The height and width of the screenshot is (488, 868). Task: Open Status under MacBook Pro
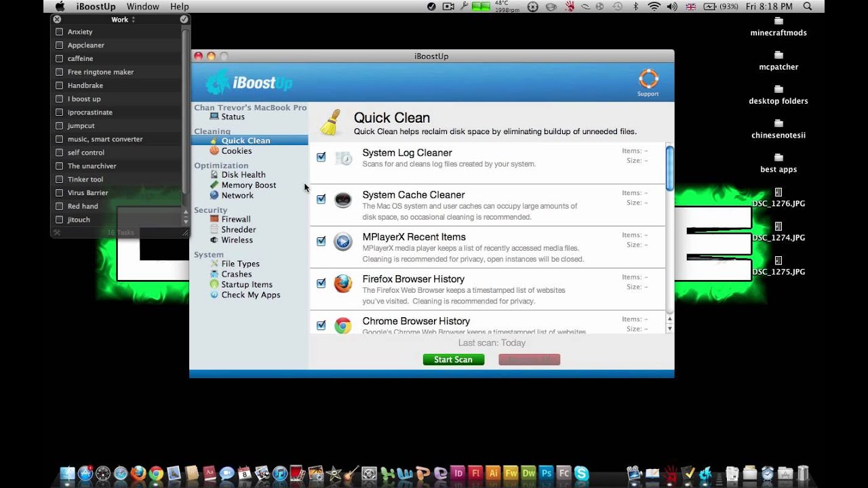coord(233,117)
